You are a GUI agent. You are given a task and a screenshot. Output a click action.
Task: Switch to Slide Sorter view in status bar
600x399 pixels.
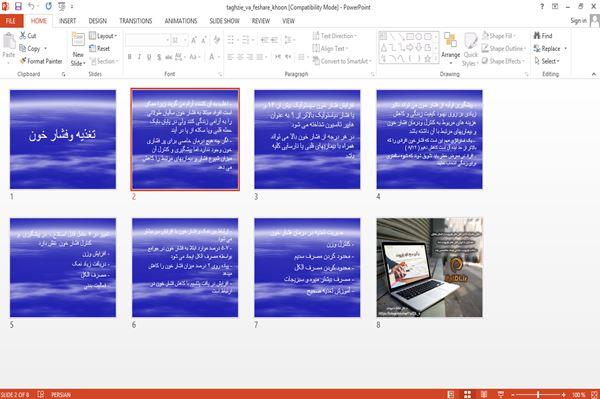pyautogui.click(x=467, y=394)
